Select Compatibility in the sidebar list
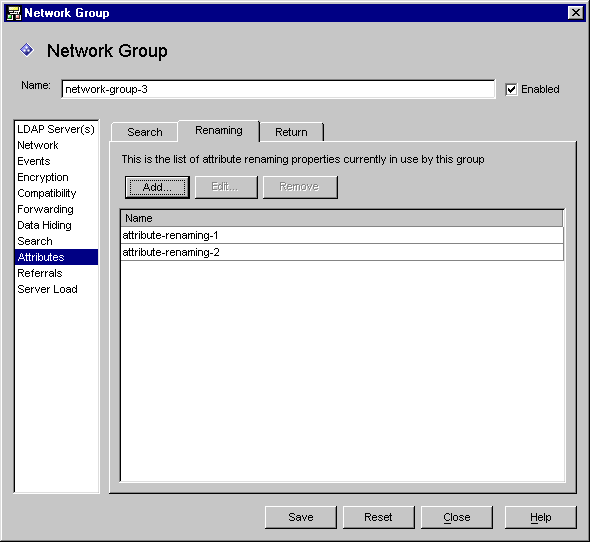The width and height of the screenshot is (590, 542). click(56, 193)
